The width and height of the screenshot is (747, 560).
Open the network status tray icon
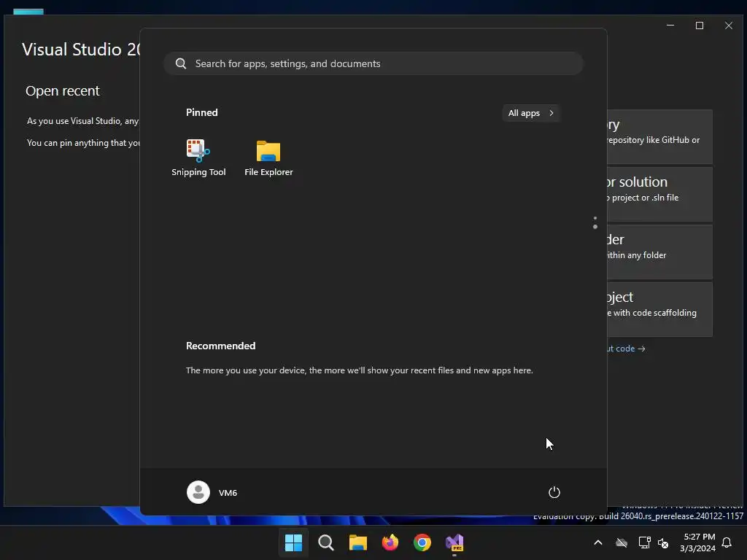(644, 542)
